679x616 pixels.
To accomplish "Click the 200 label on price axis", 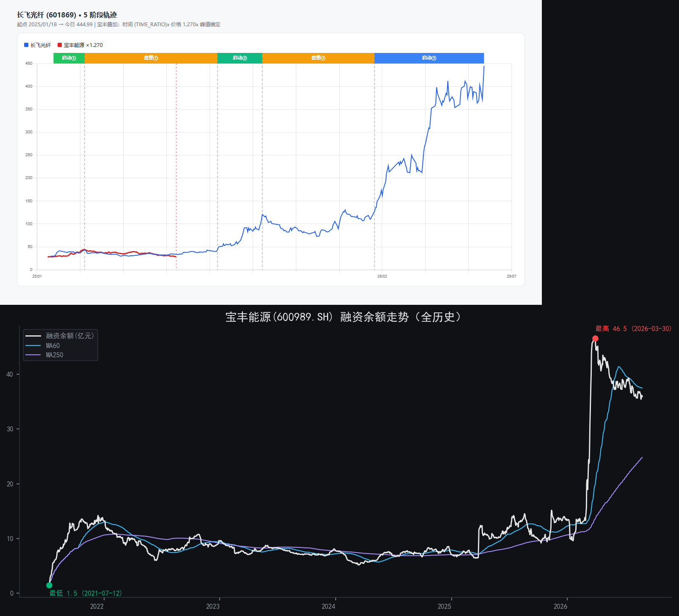I will [29, 178].
